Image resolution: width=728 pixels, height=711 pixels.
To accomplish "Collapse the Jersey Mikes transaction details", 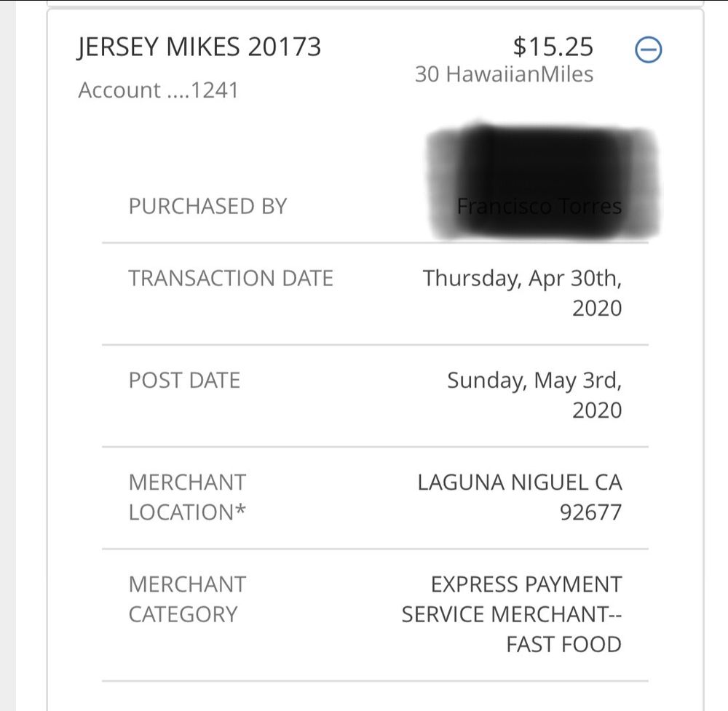I will [647, 50].
